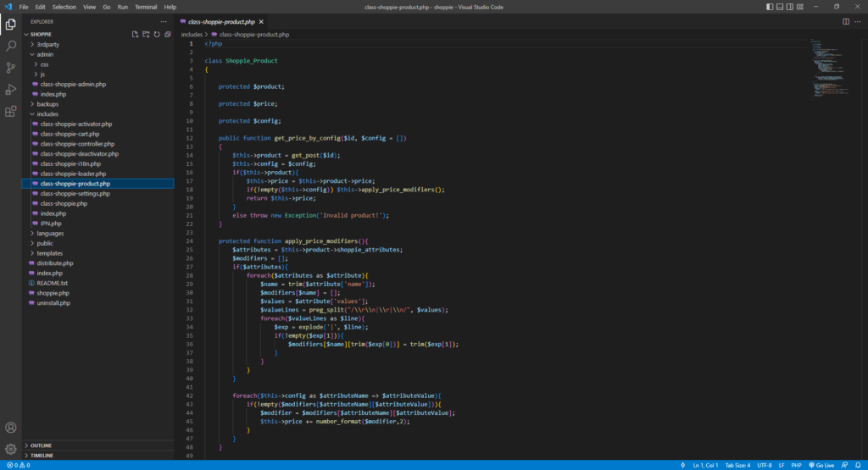
Task: Expand the 3rdparty folder
Action: 47,44
